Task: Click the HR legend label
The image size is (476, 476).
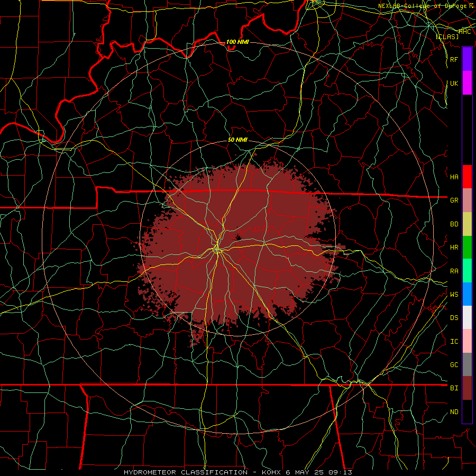Action: [454, 248]
